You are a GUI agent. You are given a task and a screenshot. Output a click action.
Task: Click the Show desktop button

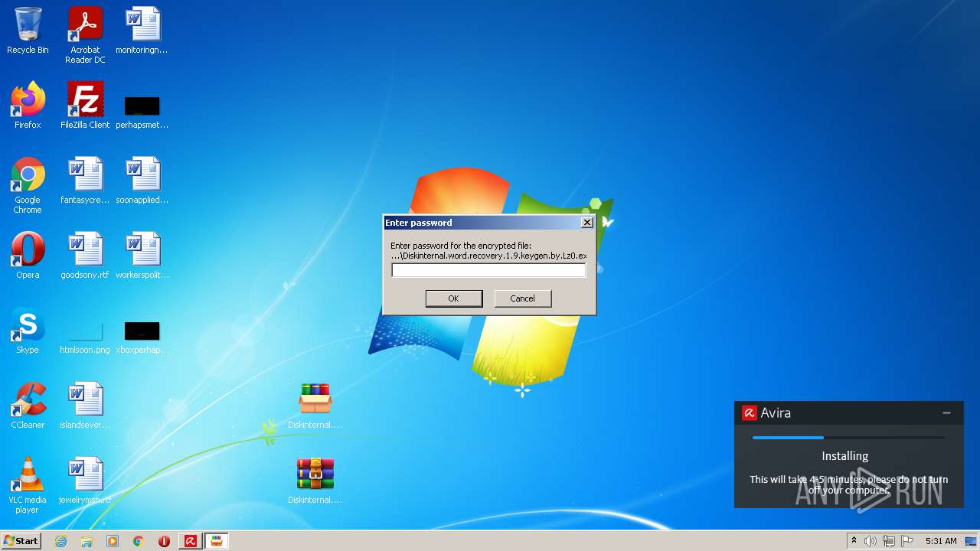[972, 541]
